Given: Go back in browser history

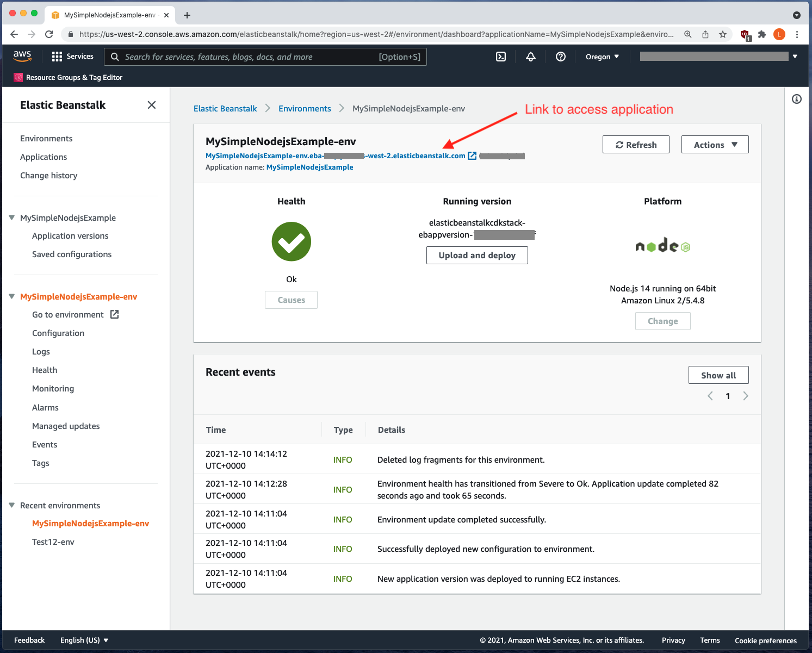Looking at the screenshot, I should [x=14, y=34].
